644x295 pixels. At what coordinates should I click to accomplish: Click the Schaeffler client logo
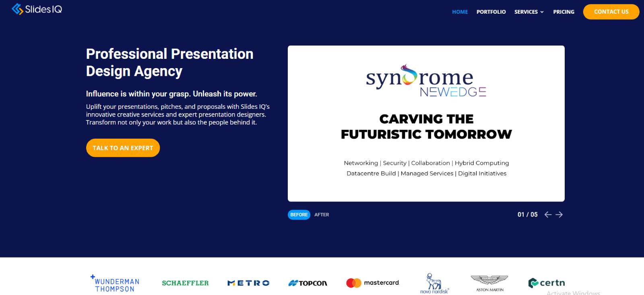pyautogui.click(x=185, y=283)
